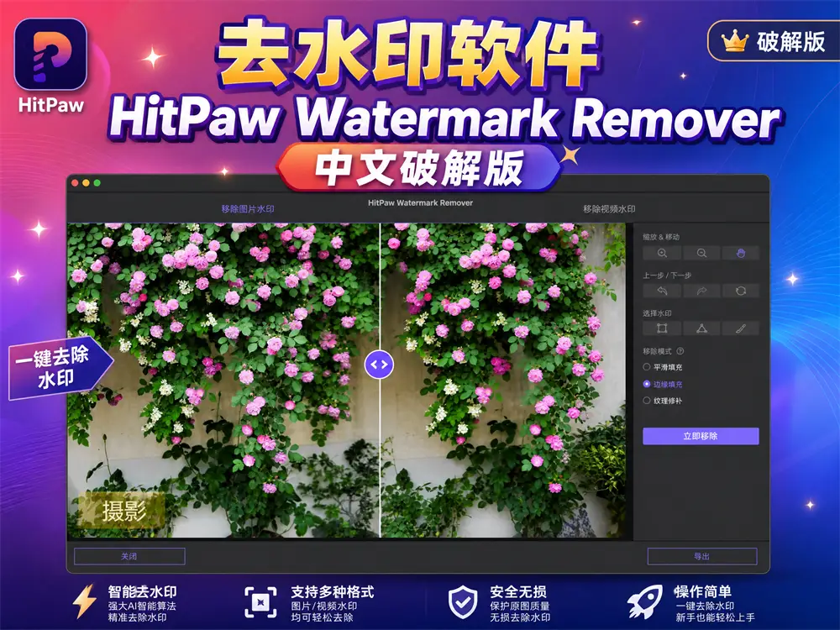This screenshot has height=630, width=840.
Task: Click the green macOS fullscreen button
Action: tap(97, 183)
